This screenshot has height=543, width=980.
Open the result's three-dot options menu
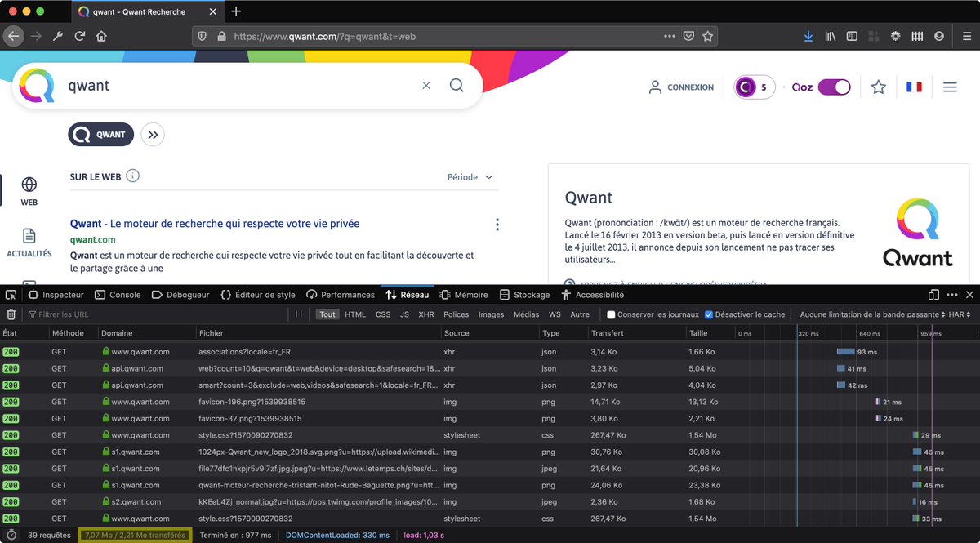pyautogui.click(x=497, y=225)
